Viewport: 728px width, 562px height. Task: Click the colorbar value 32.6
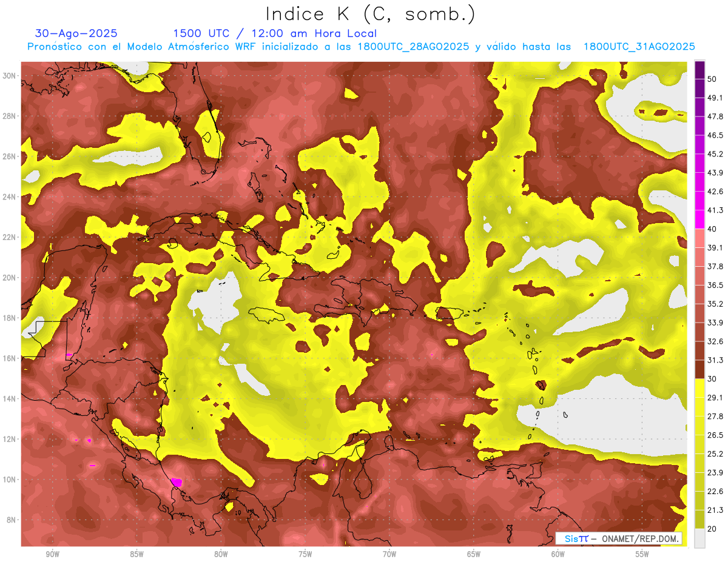tap(715, 341)
